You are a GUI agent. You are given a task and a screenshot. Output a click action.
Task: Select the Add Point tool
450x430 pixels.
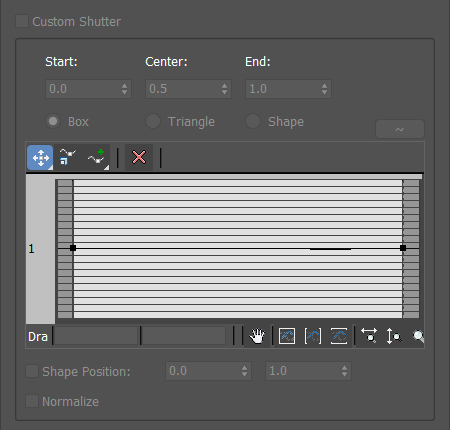click(x=96, y=157)
